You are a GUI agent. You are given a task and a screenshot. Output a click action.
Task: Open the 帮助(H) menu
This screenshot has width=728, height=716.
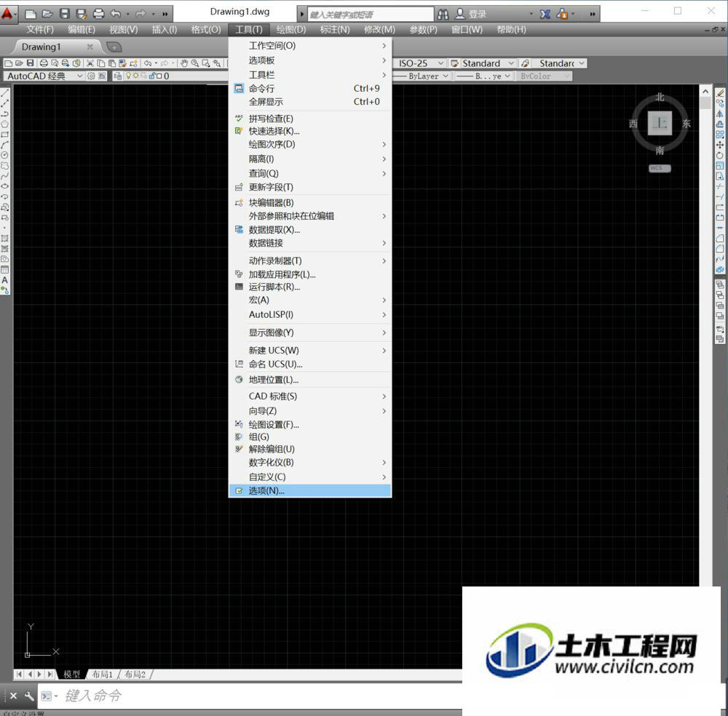[511, 30]
